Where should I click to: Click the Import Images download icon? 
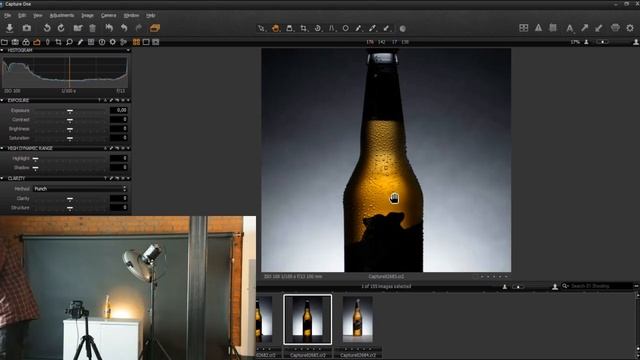9,28
